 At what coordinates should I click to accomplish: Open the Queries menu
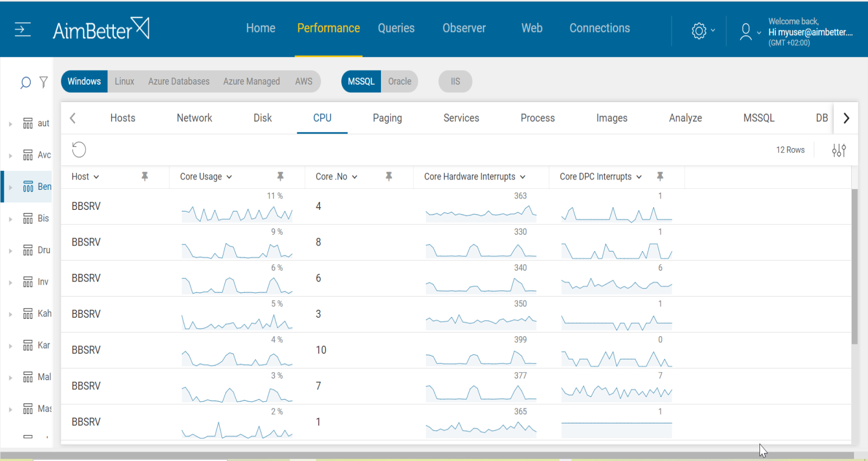click(x=396, y=28)
